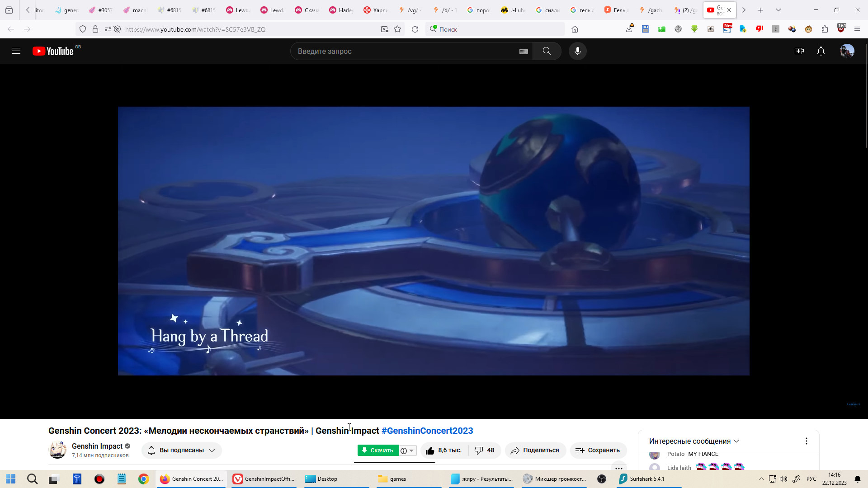Click the voice search microphone icon

pyautogui.click(x=577, y=51)
